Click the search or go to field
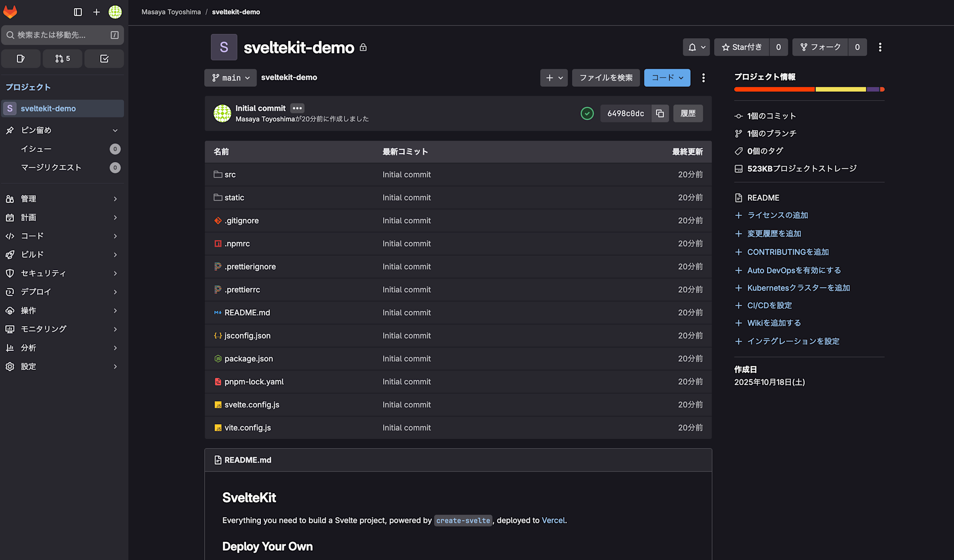This screenshot has width=954, height=560. click(57, 35)
